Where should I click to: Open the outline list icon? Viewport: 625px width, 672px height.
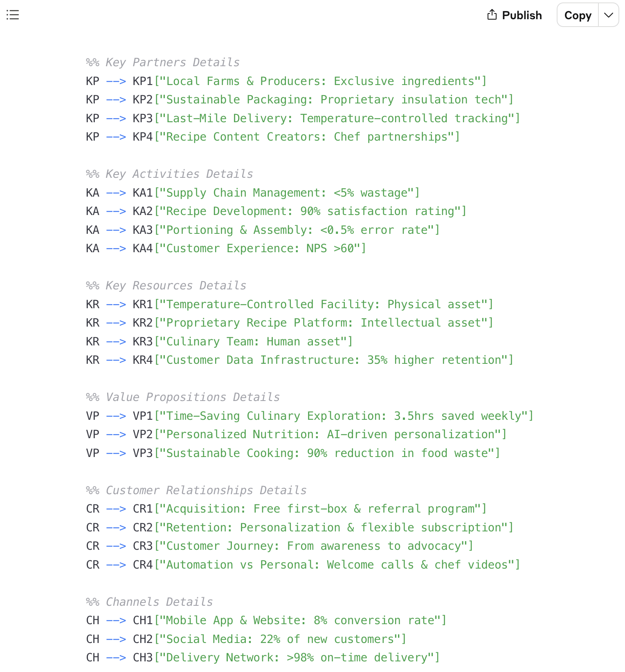tap(13, 15)
